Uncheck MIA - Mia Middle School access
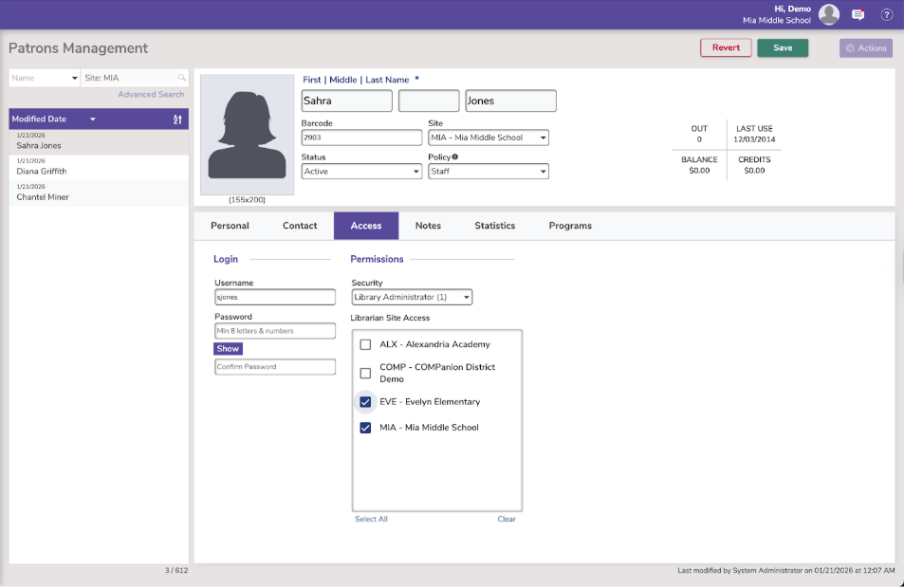The width and height of the screenshot is (904, 588). point(365,428)
